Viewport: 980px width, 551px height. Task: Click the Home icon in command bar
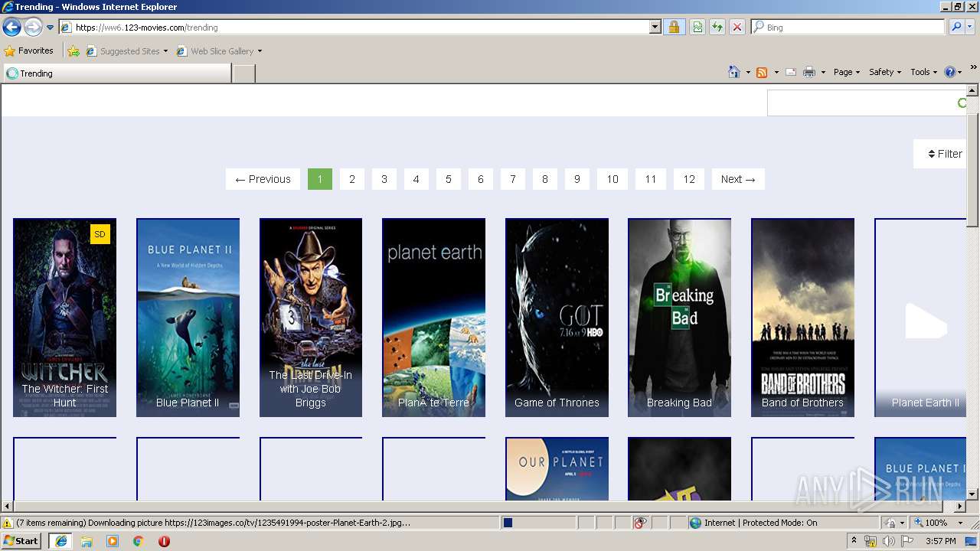[734, 72]
